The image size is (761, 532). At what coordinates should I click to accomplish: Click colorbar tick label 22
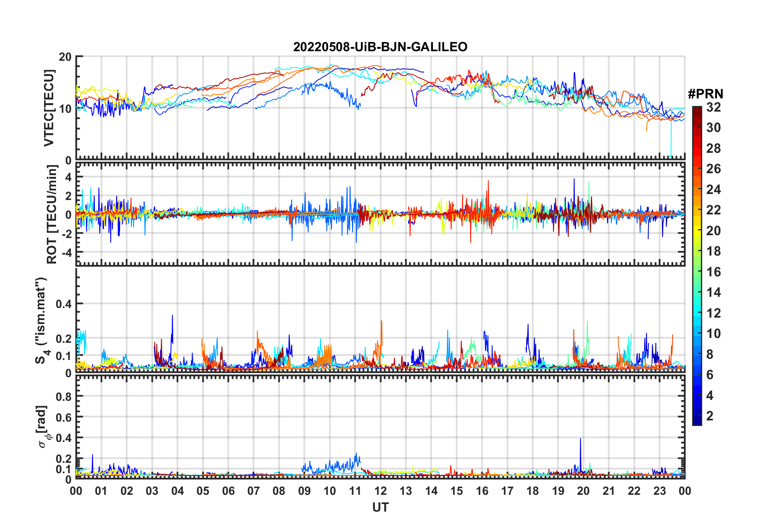coord(713,210)
